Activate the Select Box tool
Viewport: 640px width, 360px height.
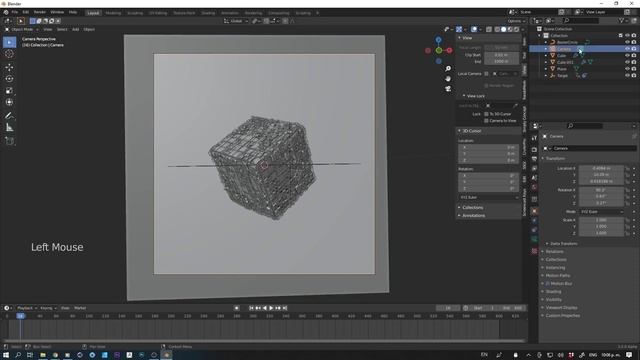pos(9,42)
